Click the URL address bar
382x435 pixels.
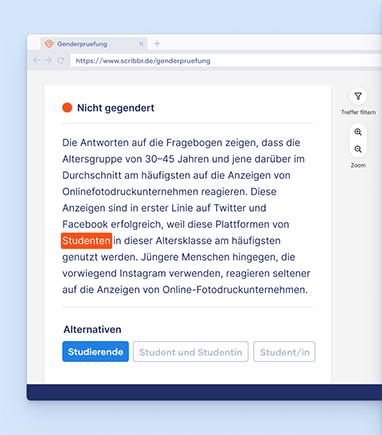pyautogui.click(x=226, y=61)
